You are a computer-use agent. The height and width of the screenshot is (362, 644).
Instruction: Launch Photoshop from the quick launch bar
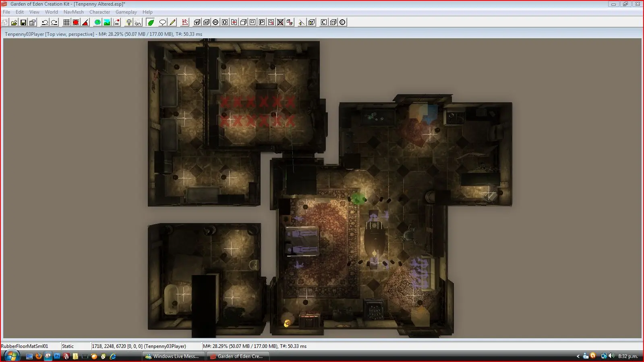pos(57,356)
